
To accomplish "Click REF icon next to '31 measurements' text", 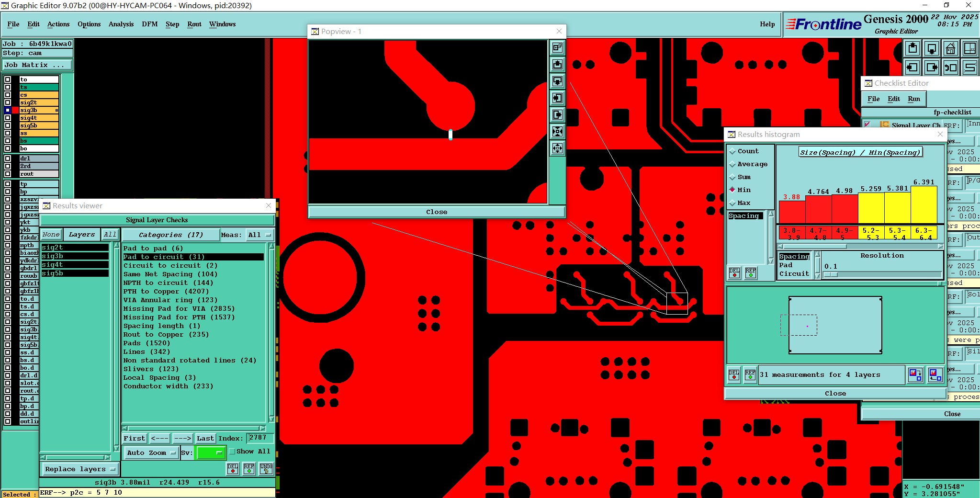I will pyautogui.click(x=750, y=374).
